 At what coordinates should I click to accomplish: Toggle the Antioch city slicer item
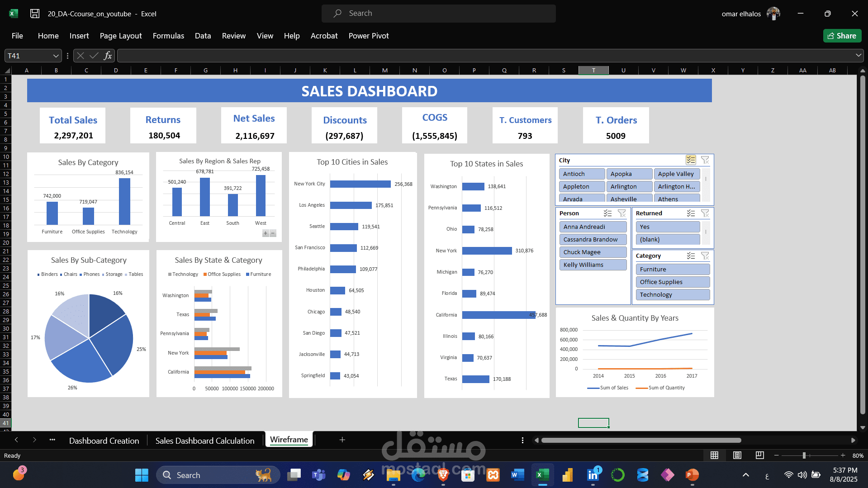(x=582, y=174)
